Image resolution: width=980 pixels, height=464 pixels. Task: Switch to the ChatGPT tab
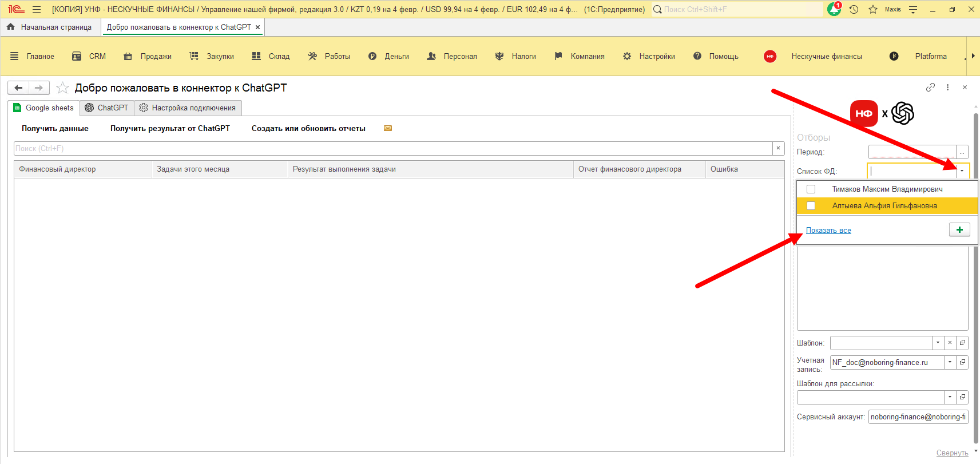pyautogui.click(x=107, y=108)
